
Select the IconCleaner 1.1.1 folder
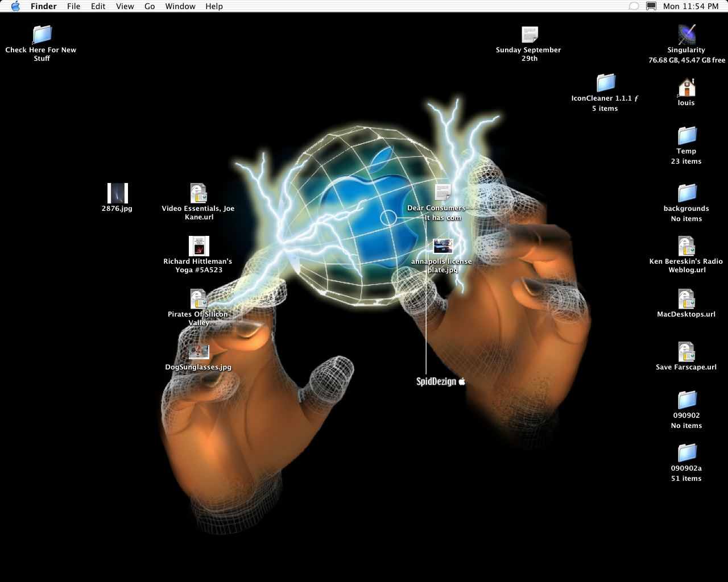[606, 83]
